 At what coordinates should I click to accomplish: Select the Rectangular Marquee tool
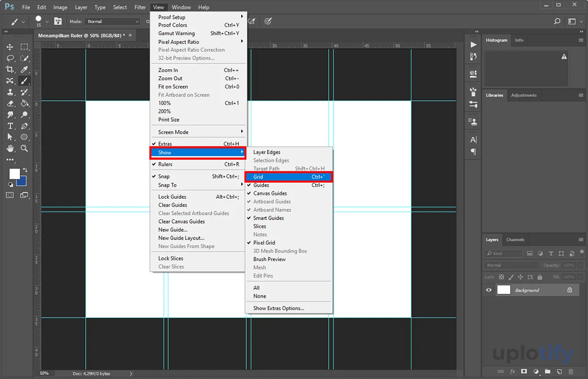pyautogui.click(x=24, y=47)
